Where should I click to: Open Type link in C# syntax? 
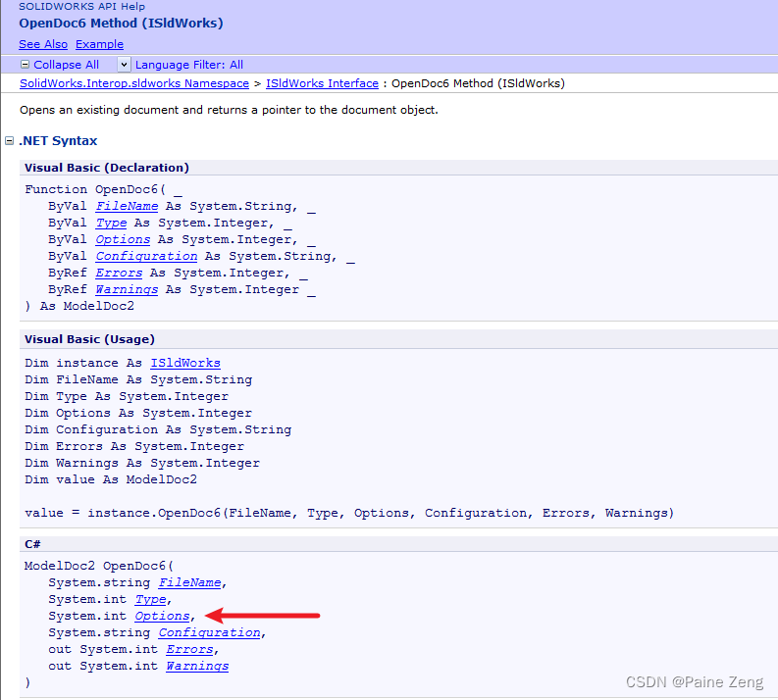pyautogui.click(x=150, y=600)
